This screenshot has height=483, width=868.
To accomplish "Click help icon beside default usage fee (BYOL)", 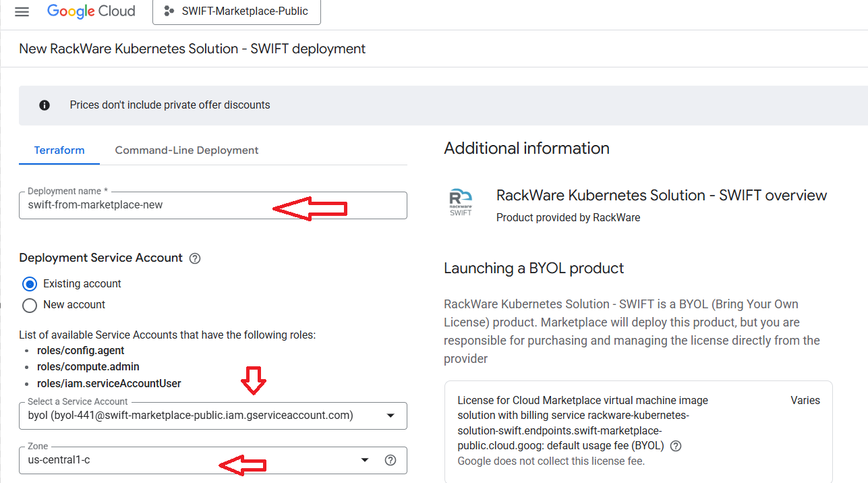I will [676, 446].
